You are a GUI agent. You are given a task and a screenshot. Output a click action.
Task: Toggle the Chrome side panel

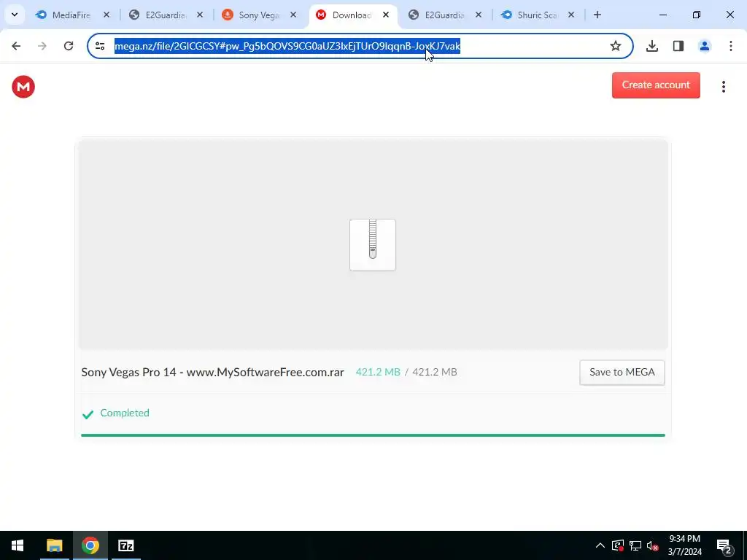678,46
